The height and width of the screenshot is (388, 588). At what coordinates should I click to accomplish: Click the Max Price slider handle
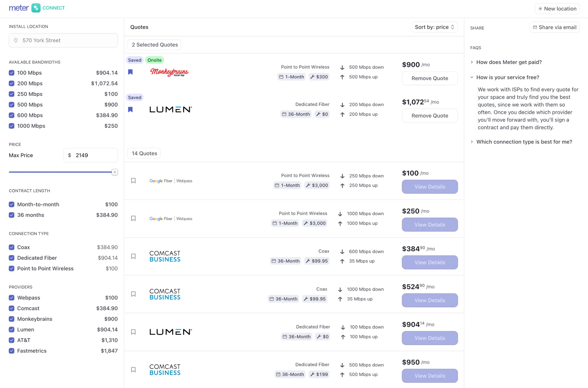pos(115,172)
